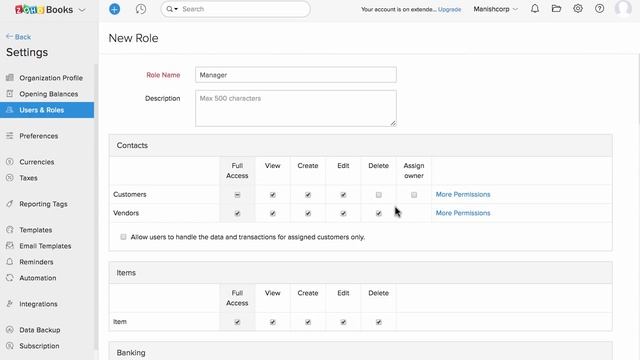The height and width of the screenshot is (360, 640).
Task: Click the Templates sidebar icon
Action: 10,230
